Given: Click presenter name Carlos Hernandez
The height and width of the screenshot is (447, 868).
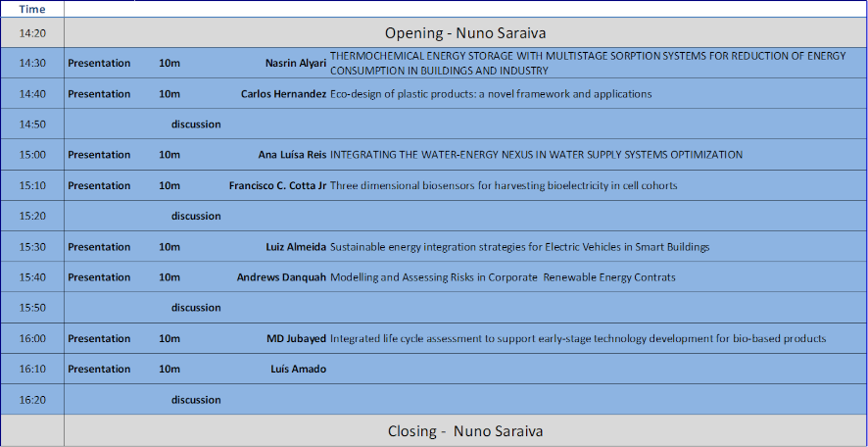Looking at the screenshot, I should [x=283, y=94].
